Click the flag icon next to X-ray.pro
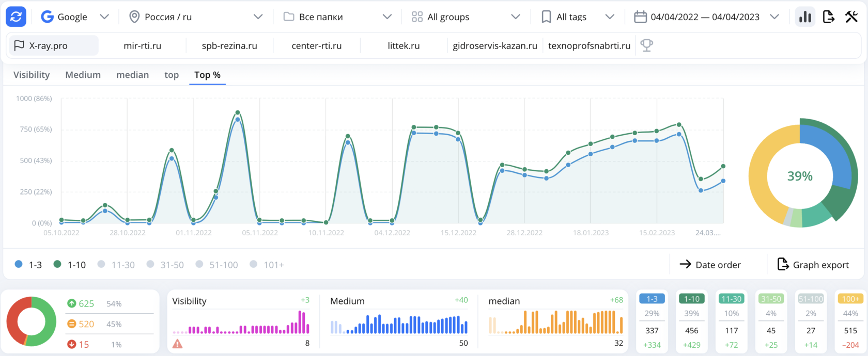 19,45
